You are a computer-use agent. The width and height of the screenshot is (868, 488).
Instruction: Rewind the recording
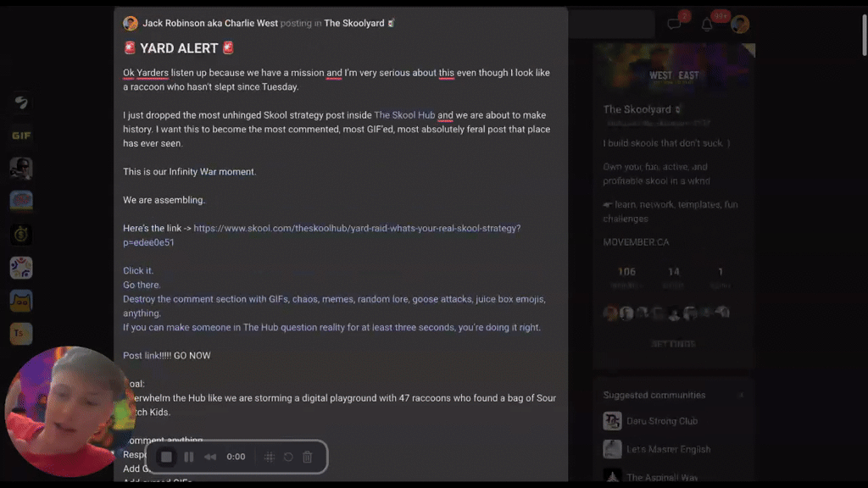210,457
